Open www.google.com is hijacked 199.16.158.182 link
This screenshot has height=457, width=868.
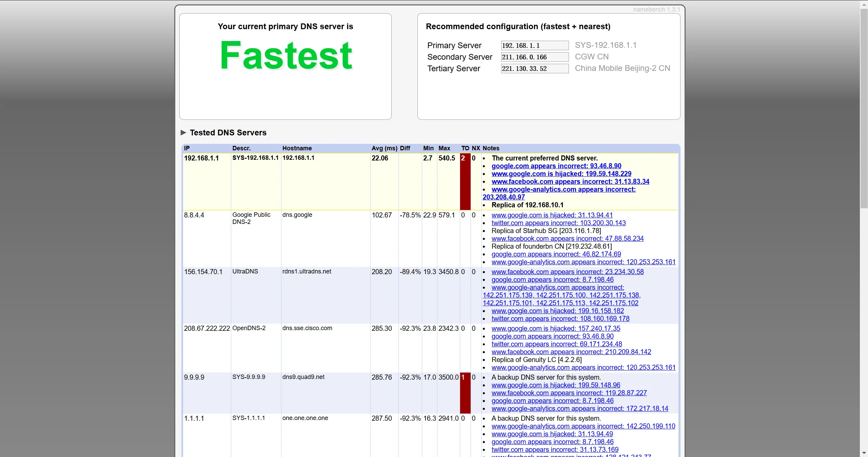[557, 311]
